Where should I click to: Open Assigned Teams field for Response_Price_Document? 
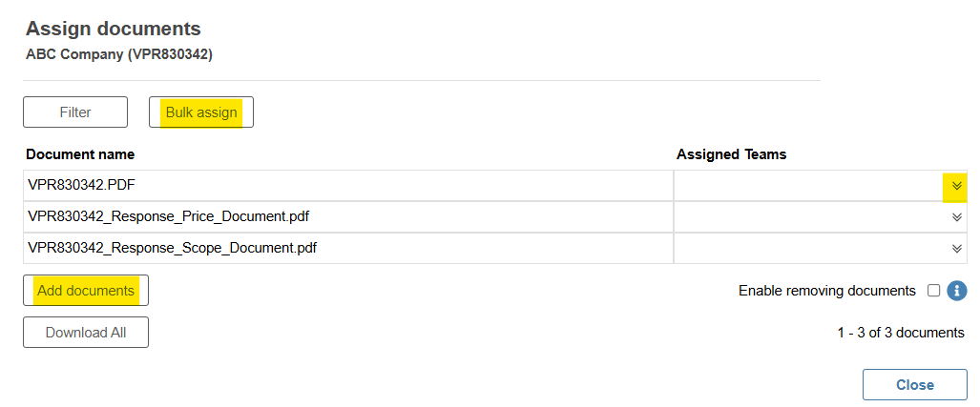(820, 216)
